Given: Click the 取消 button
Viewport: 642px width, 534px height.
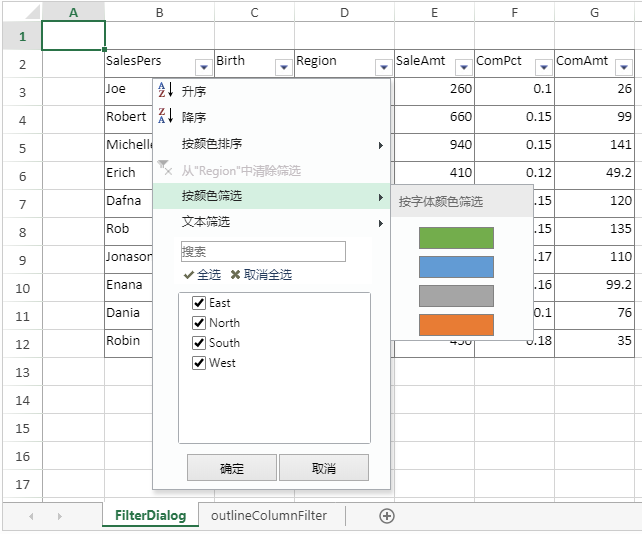Looking at the screenshot, I should pyautogui.click(x=324, y=468).
